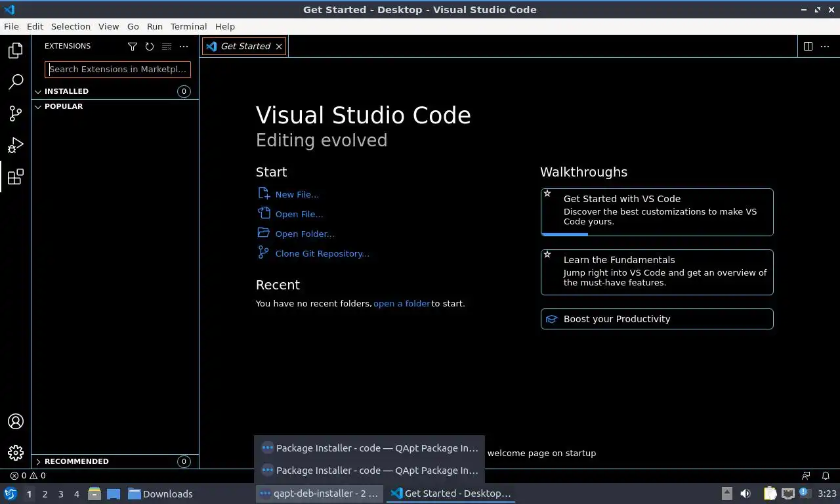Focus the Search Extensions in Marketplace field
Viewport: 840px width, 504px height.
(x=117, y=70)
